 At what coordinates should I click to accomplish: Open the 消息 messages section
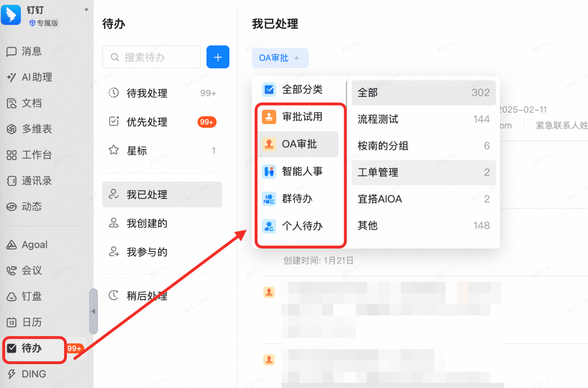tap(24, 51)
